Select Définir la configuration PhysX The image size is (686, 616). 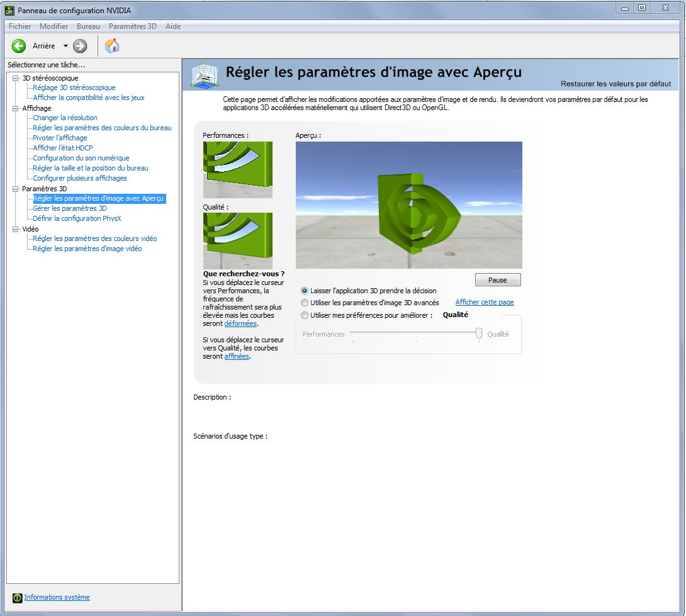[x=77, y=218]
